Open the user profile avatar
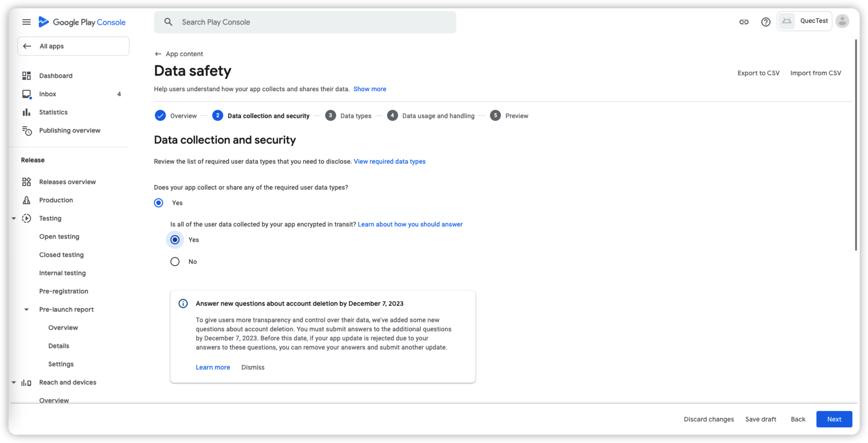This screenshot has height=443, width=868. 842,21
